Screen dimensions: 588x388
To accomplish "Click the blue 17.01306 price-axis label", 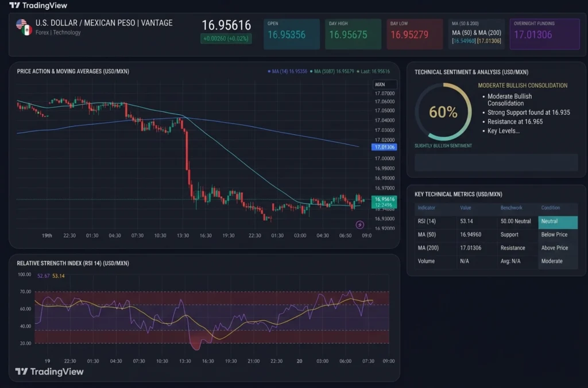I will 384,147.
